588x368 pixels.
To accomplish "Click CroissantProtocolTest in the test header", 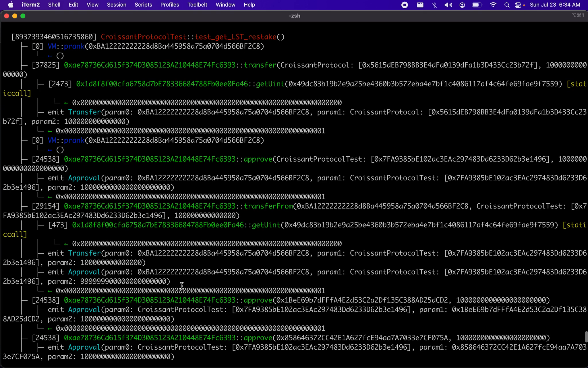I will (144, 37).
